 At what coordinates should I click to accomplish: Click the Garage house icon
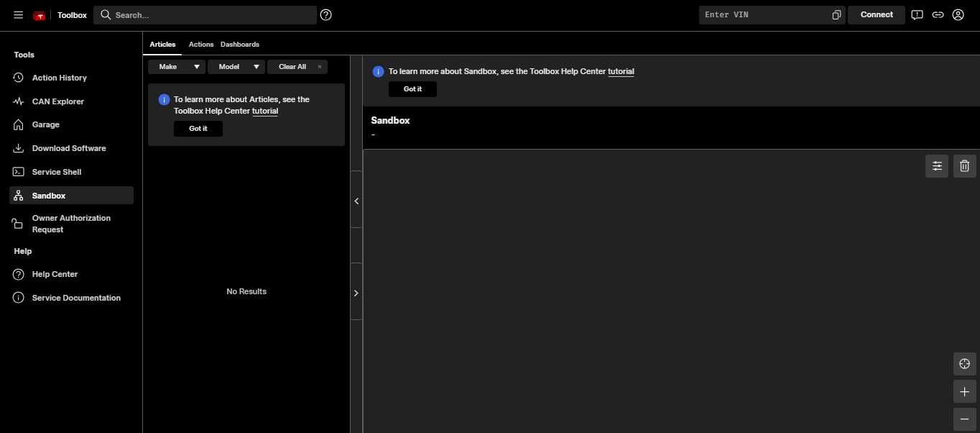click(x=19, y=124)
